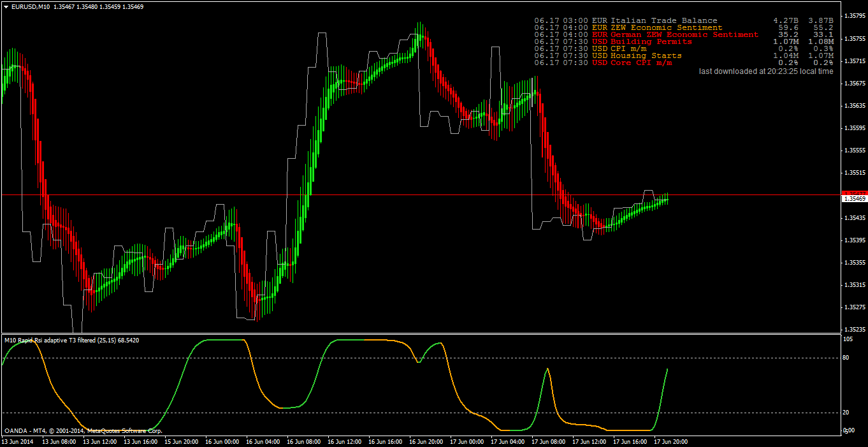
Task: Click the 'last downloaded at 20:23:25 local time' text
Action: coord(766,71)
